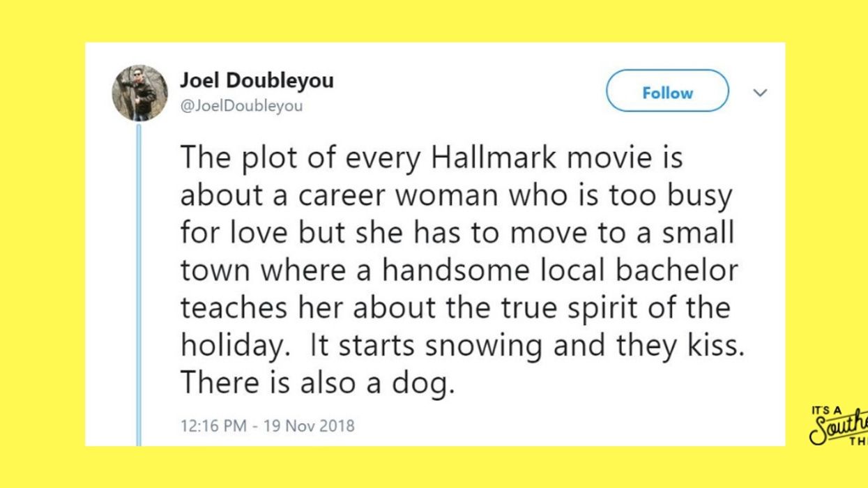Screen dimensions: 868x488
Task: Open the Joel Doubleyou display name link
Action: (257, 80)
